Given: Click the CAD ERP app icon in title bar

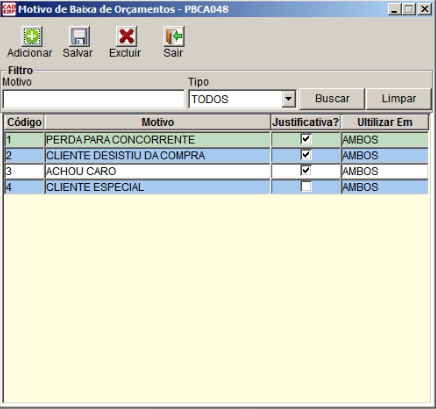Looking at the screenshot, I should click(x=9, y=9).
